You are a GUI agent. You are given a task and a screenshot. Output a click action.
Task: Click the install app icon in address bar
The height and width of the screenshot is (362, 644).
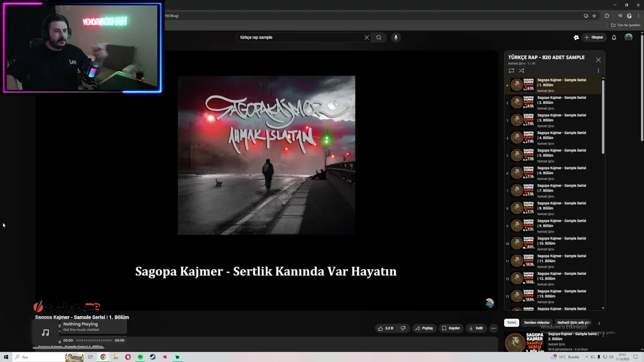(x=586, y=16)
